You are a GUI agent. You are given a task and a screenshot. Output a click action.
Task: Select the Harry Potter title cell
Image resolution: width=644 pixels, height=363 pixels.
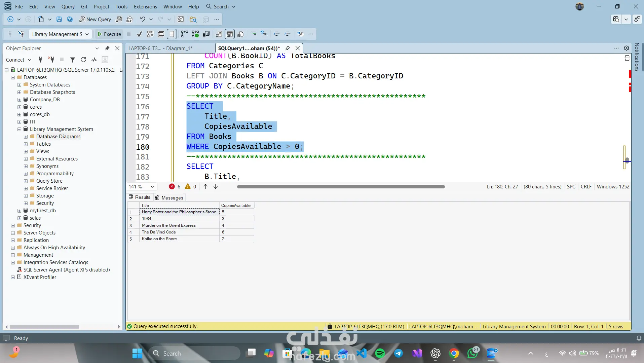coord(179,212)
